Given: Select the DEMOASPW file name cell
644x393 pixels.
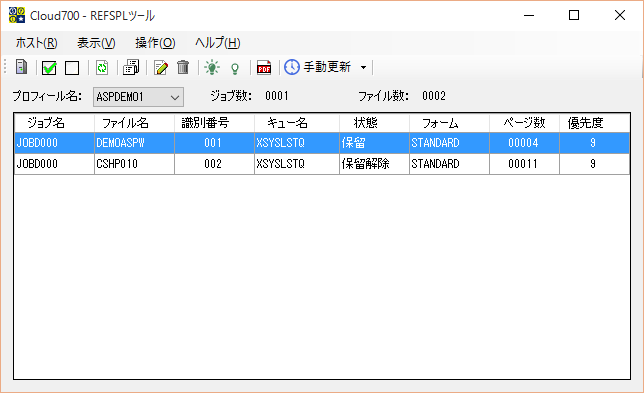Looking at the screenshot, I should point(134,143).
